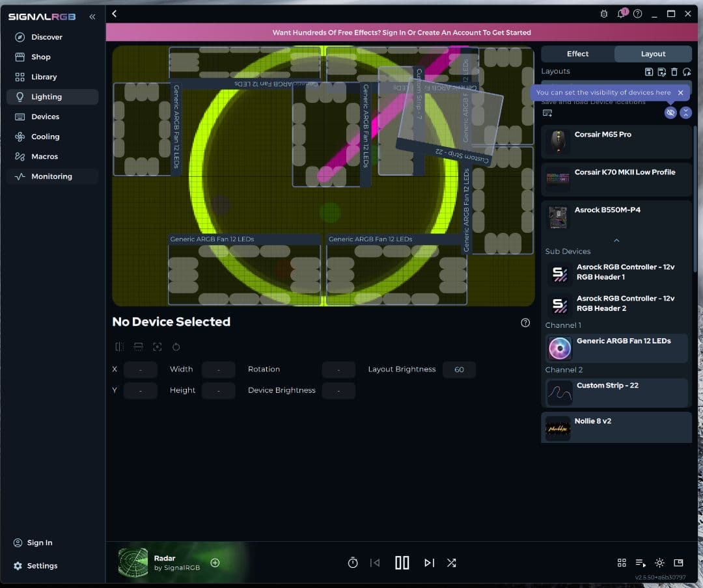The width and height of the screenshot is (703, 588).
Task: Click the flip vertical icon
Action: pyautogui.click(x=138, y=347)
